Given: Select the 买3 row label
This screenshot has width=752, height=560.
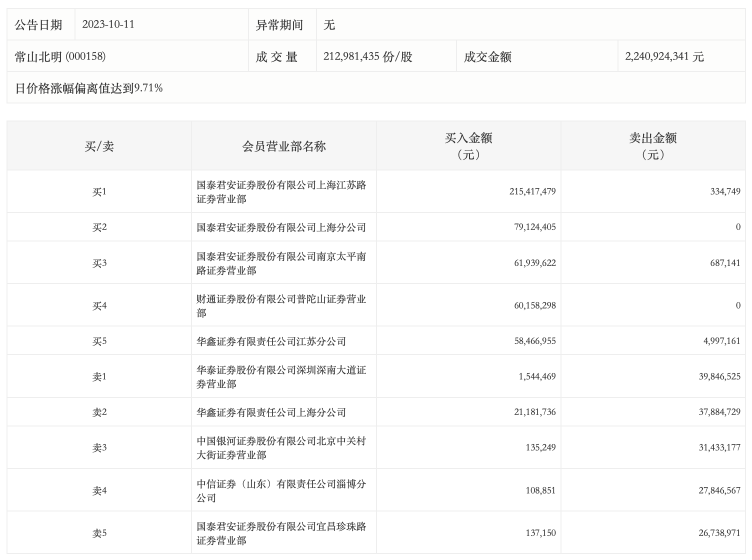Looking at the screenshot, I should (99, 263).
